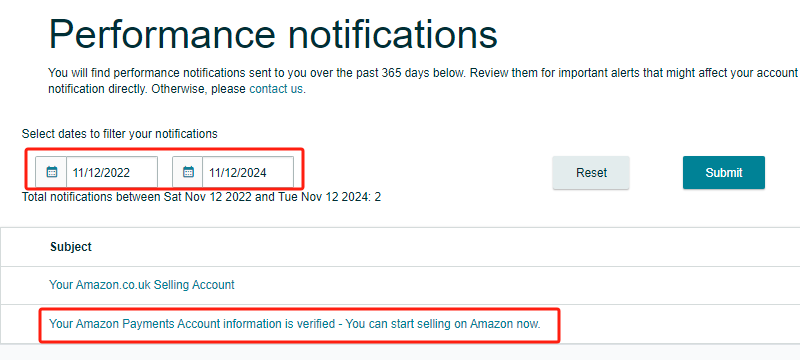Focus the 11/12/2022 start date field
Image resolution: width=800 pixels, height=360 pixels.
[112, 172]
